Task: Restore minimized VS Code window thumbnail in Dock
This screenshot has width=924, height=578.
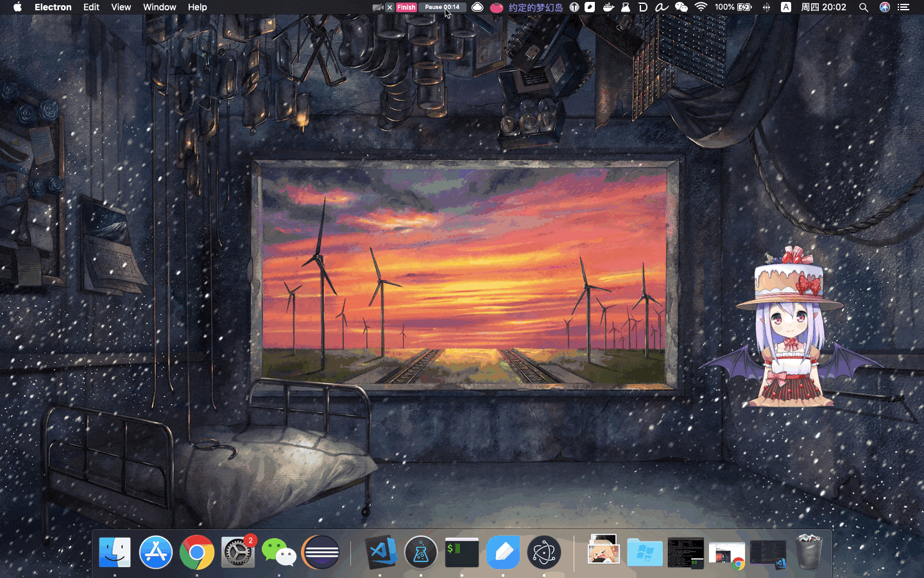Action: click(x=768, y=554)
